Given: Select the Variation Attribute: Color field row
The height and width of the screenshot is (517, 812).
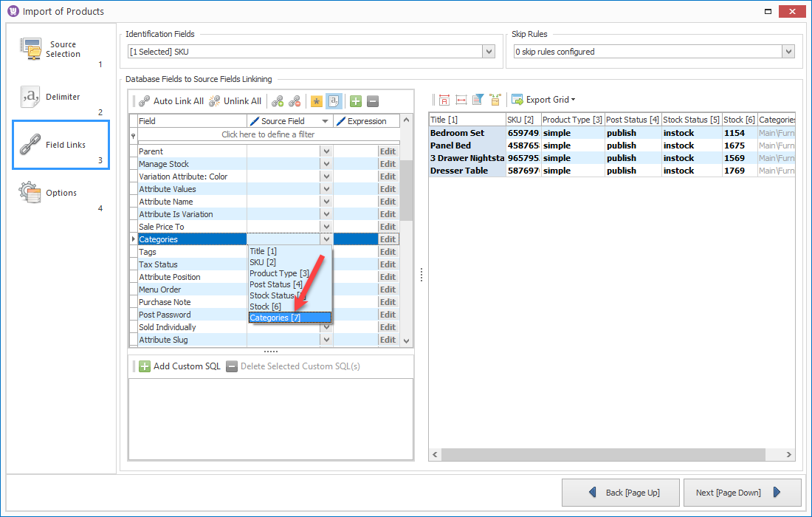Looking at the screenshot, I should 192,177.
